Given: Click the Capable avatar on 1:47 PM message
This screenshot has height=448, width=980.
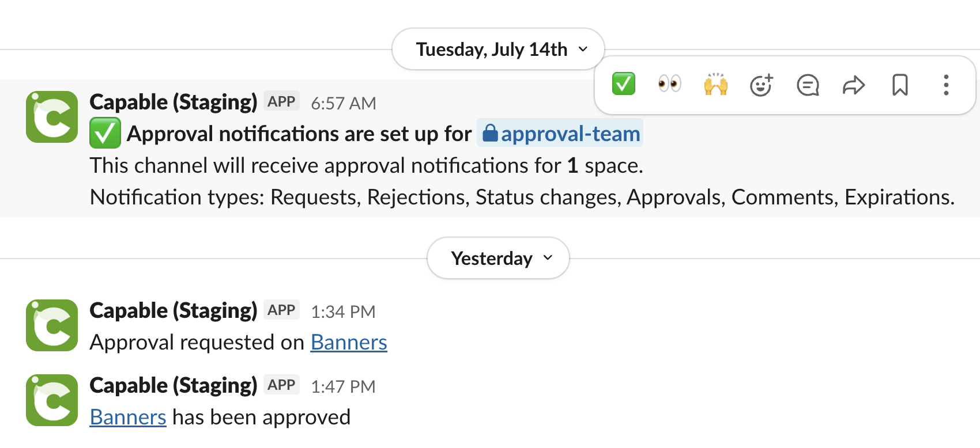Looking at the screenshot, I should (52, 400).
